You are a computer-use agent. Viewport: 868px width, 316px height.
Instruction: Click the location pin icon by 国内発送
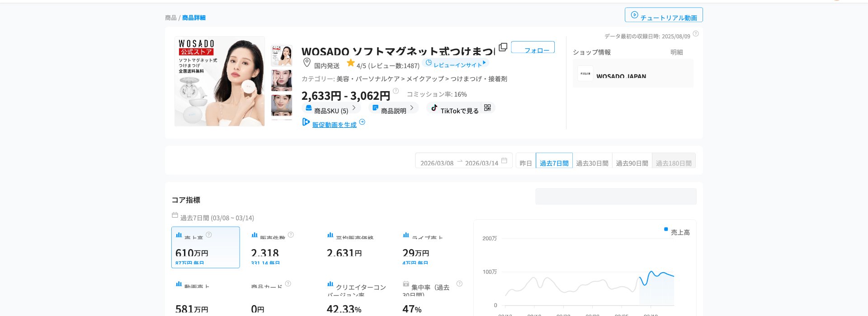(307, 63)
